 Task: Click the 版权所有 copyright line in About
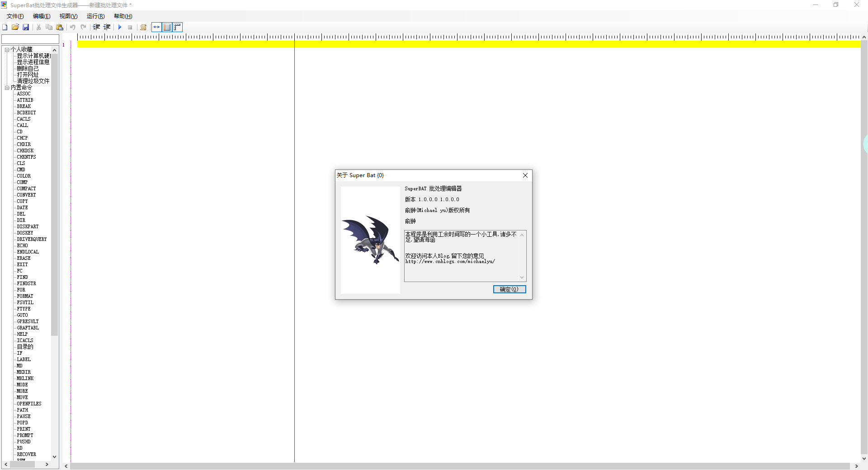(437, 210)
